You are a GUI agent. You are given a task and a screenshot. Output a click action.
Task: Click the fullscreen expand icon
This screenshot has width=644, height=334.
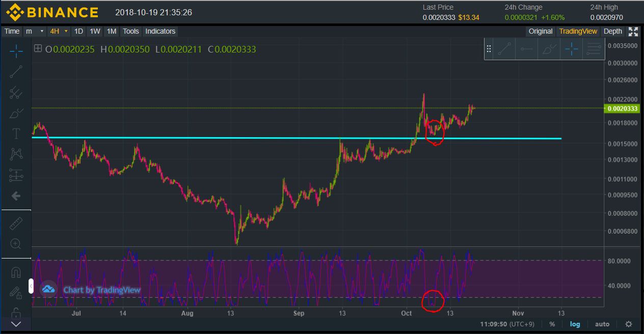[x=633, y=32]
